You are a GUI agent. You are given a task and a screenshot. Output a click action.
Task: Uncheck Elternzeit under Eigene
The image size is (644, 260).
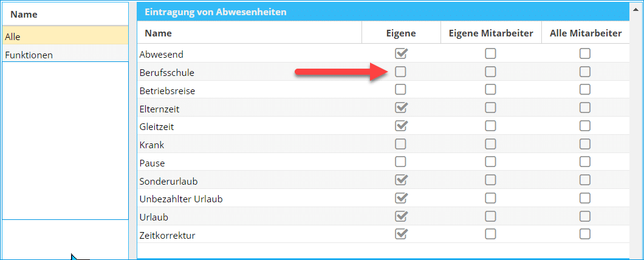click(x=401, y=108)
